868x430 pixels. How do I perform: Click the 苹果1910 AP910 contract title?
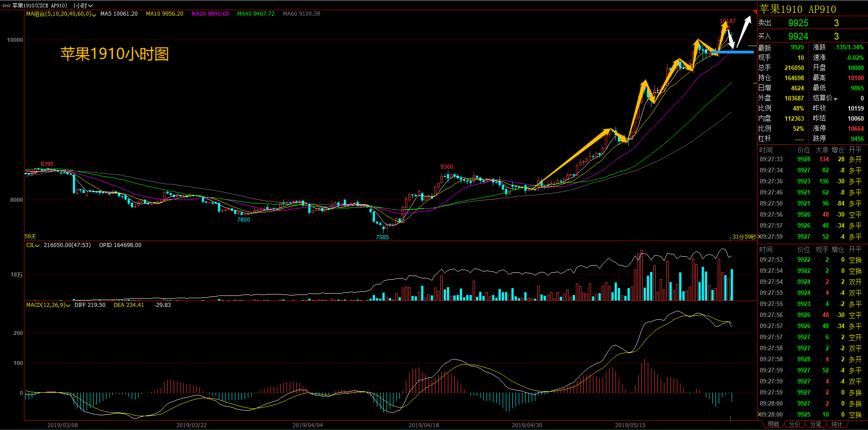click(798, 9)
